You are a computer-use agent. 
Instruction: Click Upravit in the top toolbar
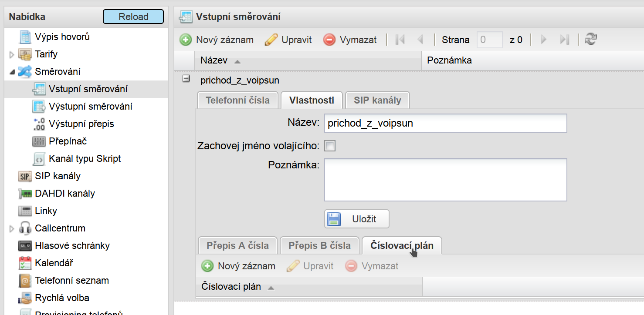pyautogui.click(x=288, y=40)
